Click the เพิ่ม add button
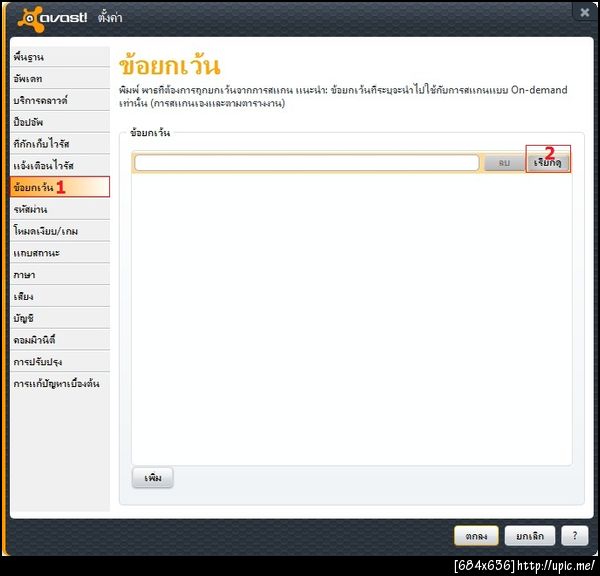Viewport: 600px width, 576px height. tap(153, 478)
